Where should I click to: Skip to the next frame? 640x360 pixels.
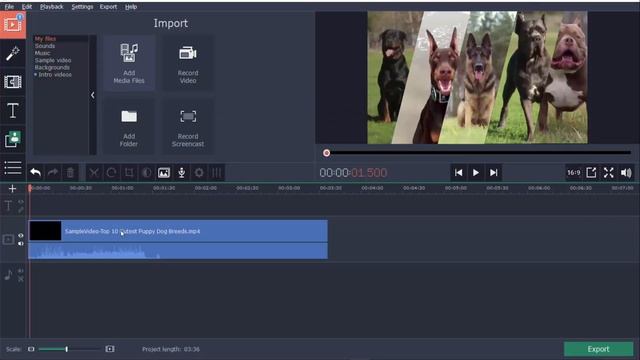point(493,173)
